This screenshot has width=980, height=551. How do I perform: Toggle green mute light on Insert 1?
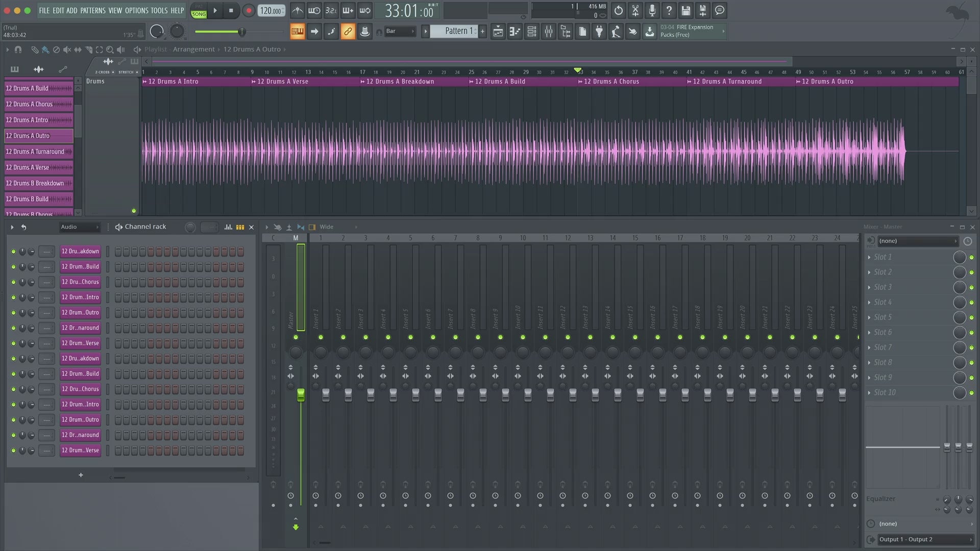(x=321, y=337)
